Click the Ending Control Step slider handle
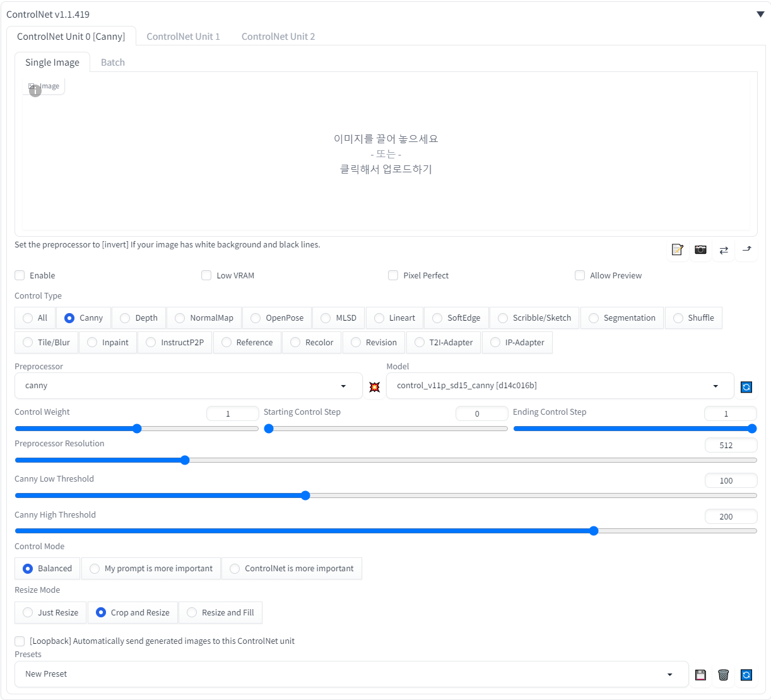The image size is (771, 700). click(752, 429)
